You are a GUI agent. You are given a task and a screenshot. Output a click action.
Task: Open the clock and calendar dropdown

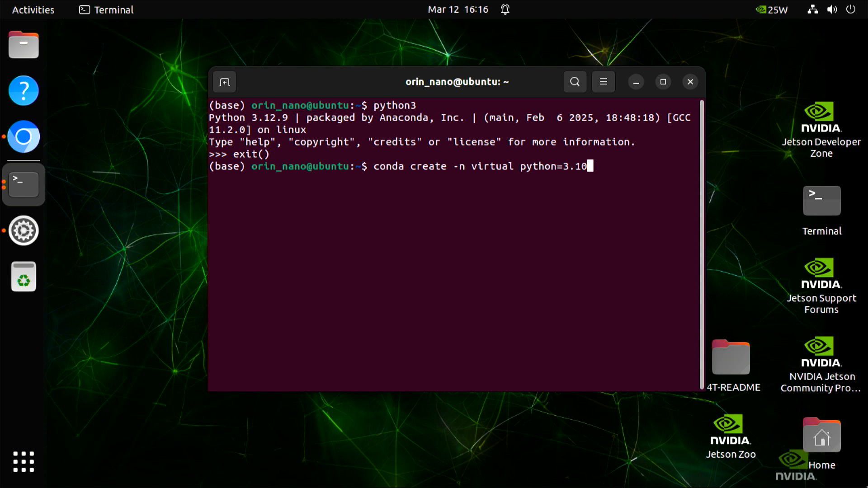457,9
